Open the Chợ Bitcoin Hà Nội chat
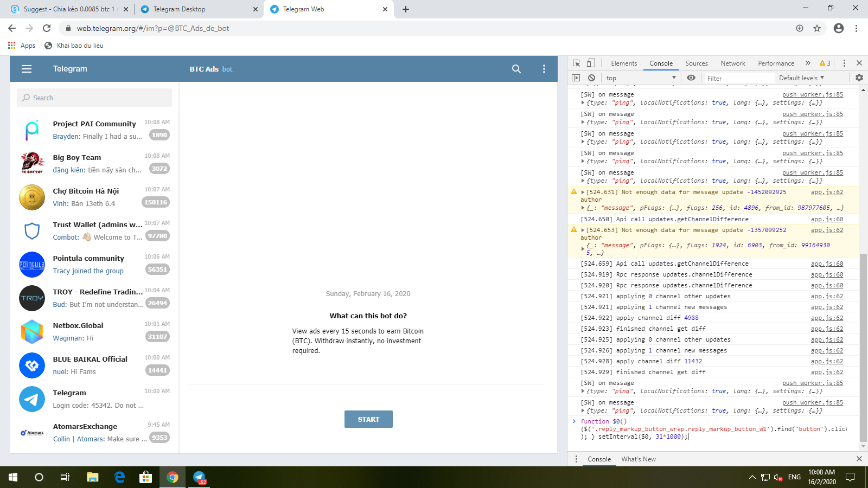The height and width of the screenshot is (488, 868). (x=94, y=197)
